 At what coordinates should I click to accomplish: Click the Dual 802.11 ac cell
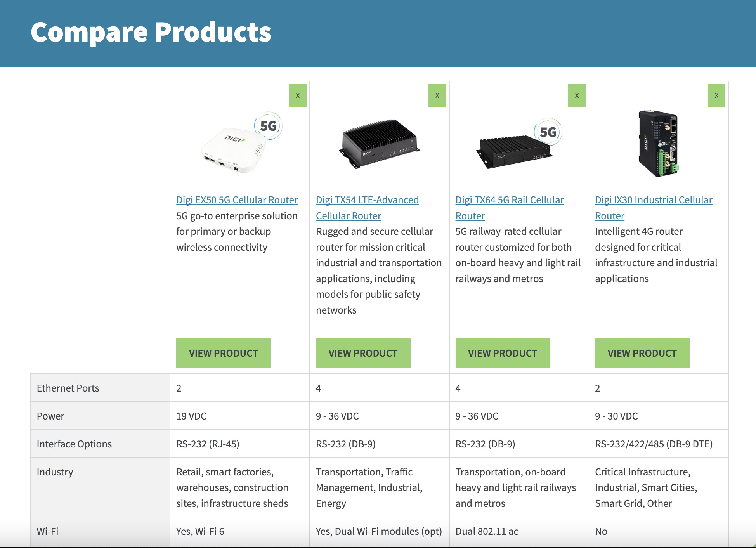519,531
